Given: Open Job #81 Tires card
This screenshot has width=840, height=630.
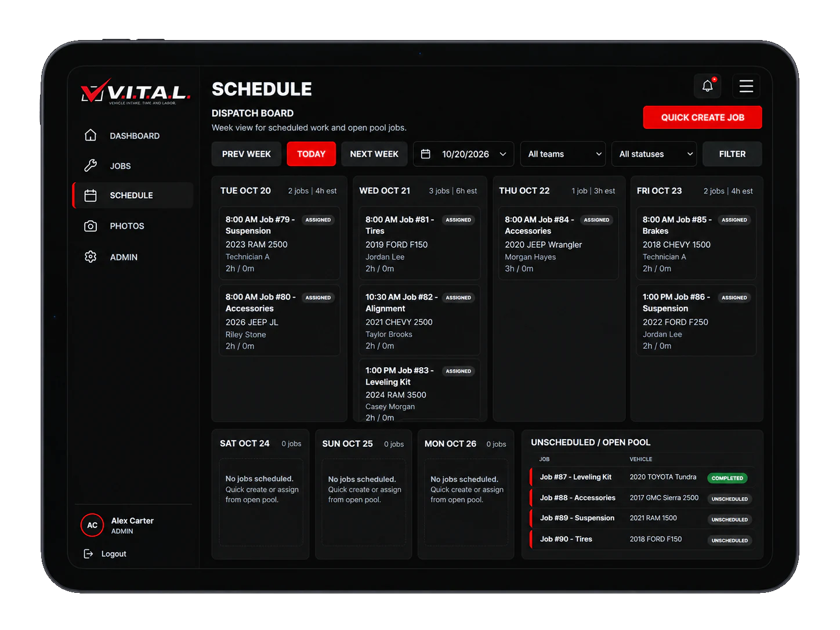Looking at the screenshot, I should point(419,243).
